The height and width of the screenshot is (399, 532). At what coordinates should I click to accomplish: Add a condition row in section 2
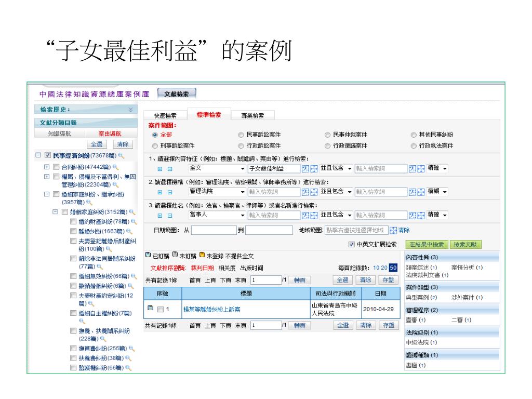point(160,192)
